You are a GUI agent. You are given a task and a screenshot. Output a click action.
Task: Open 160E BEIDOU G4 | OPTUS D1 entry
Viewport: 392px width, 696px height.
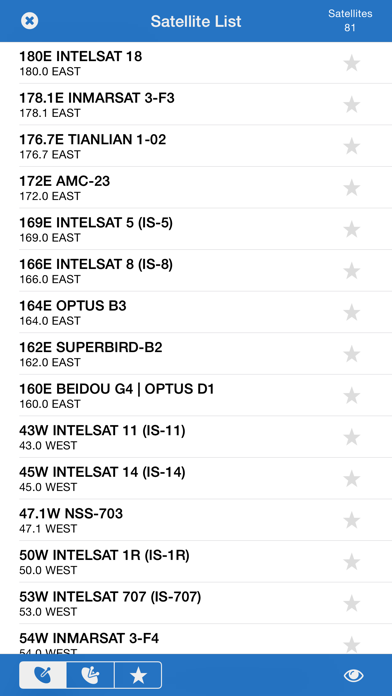pyautogui.click(x=196, y=395)
